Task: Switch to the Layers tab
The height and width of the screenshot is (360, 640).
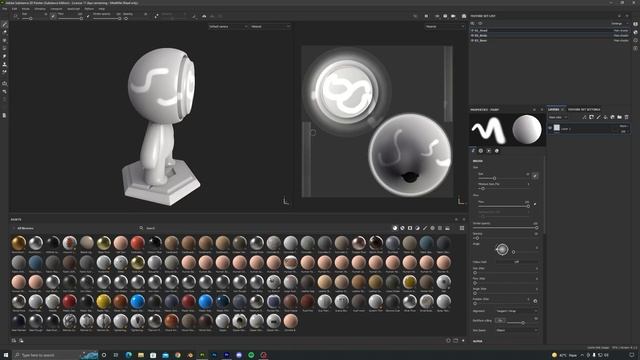Action: pos(553,109)
